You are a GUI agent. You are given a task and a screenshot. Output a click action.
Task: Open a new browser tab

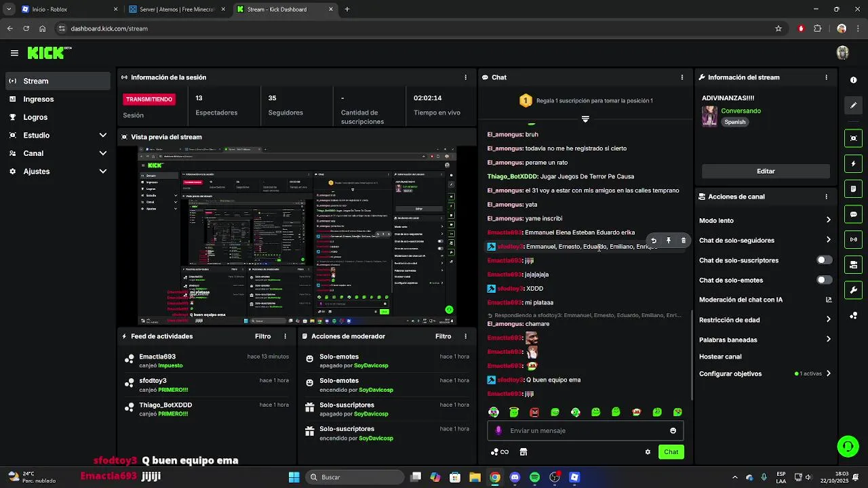pyautogui.click(x=347, y=9)
